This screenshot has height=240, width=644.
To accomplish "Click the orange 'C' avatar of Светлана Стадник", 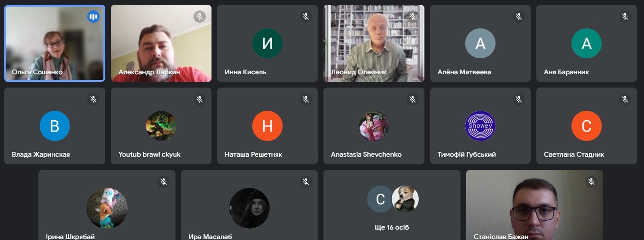I will 587,126.
